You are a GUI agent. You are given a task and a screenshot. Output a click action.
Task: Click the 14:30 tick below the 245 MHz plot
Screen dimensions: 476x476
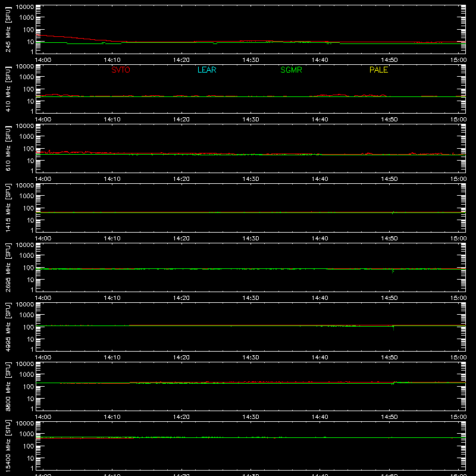click(250, 60)
